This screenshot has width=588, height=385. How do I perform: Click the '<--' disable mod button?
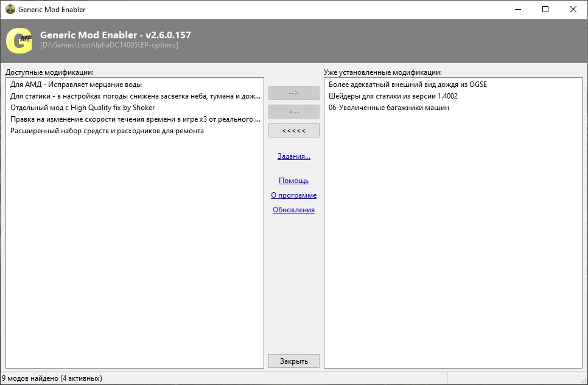pyautogui.click(x=294, y=112)
